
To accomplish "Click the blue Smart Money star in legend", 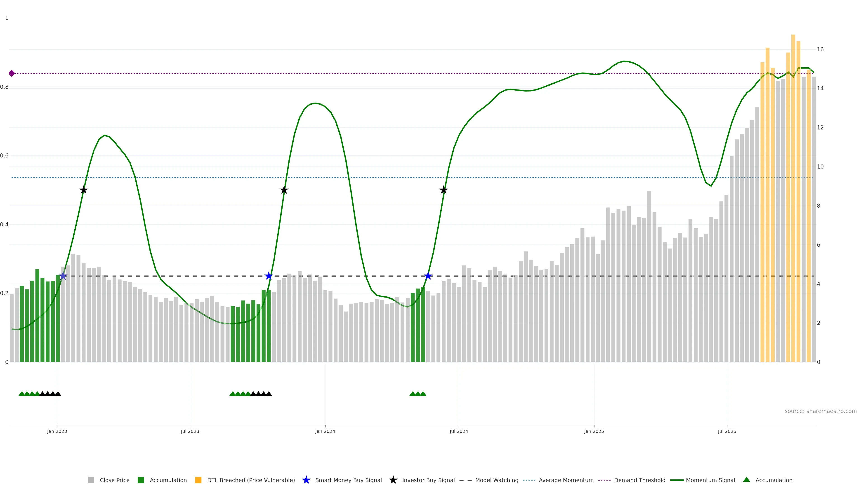I will [306, 480].
